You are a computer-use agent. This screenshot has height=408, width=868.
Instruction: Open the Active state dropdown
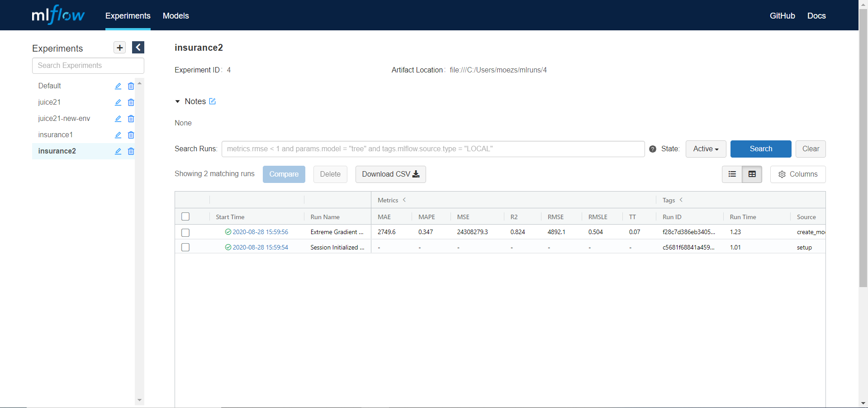(706, 149)
